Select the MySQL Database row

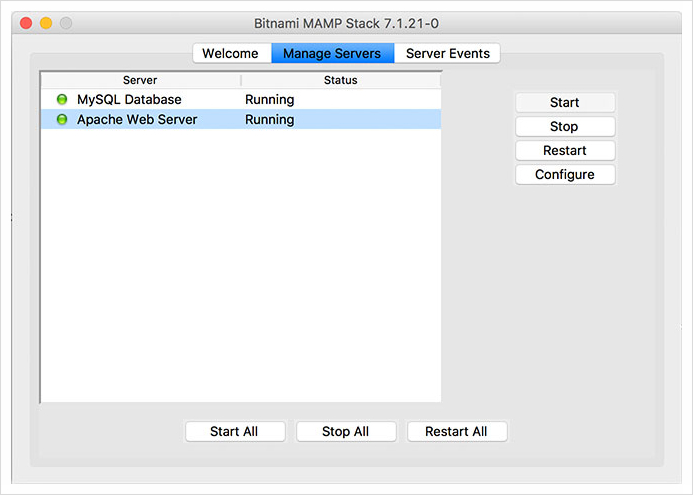click(x=241, y=99)
